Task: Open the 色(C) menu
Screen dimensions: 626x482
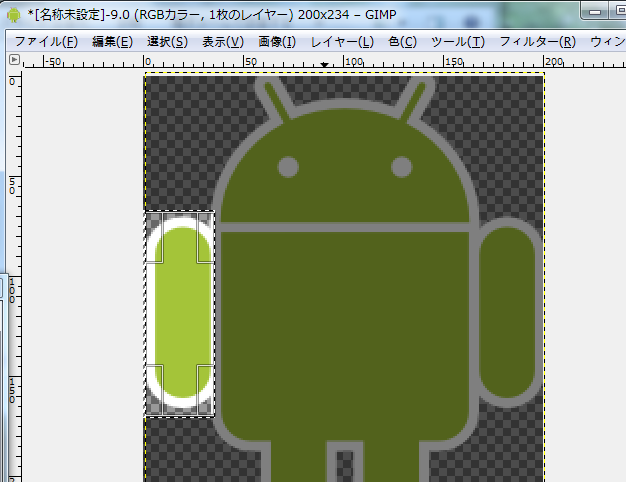Action: (x=402, y=42)
